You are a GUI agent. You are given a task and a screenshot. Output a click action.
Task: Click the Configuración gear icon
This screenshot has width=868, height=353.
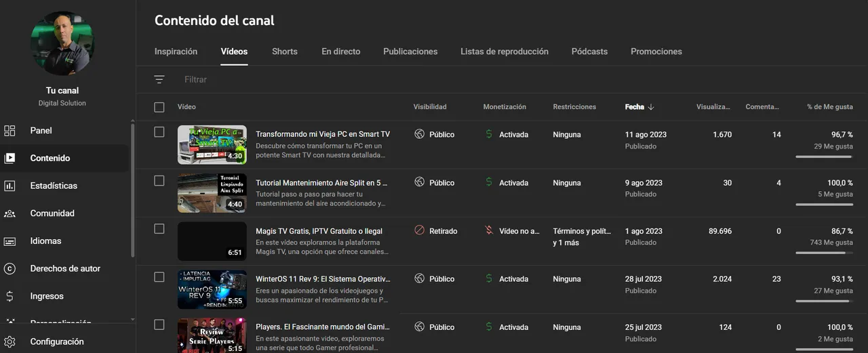pos(9,341)
